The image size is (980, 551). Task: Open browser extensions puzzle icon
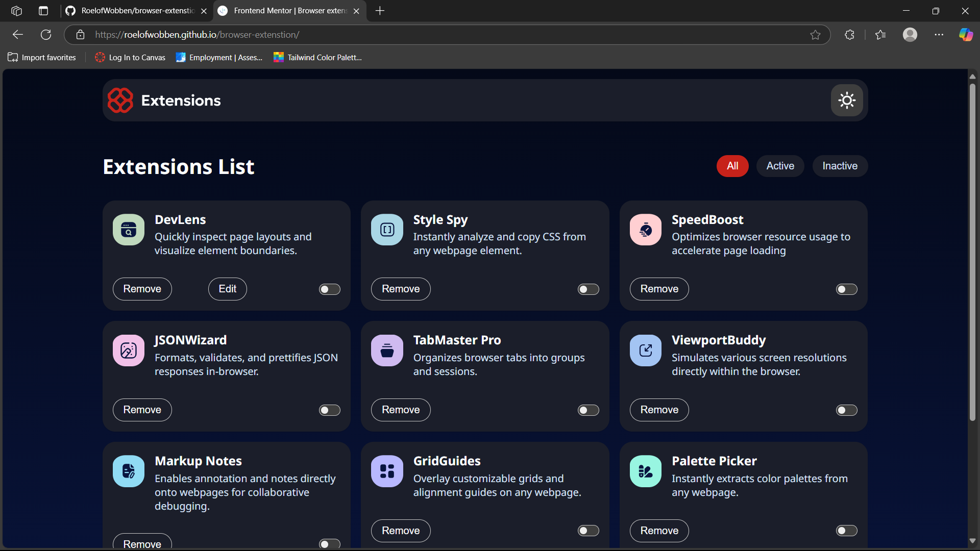(849, 35)
